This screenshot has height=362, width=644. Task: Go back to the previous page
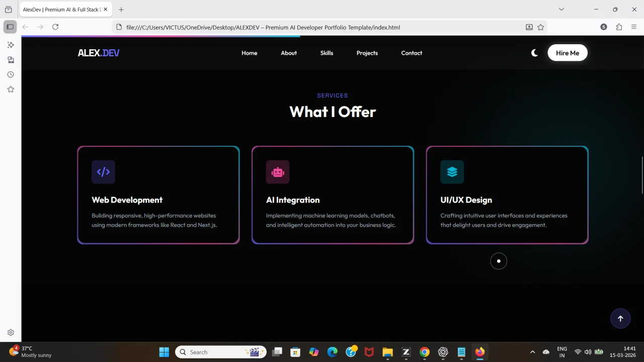tap(25, 27)
